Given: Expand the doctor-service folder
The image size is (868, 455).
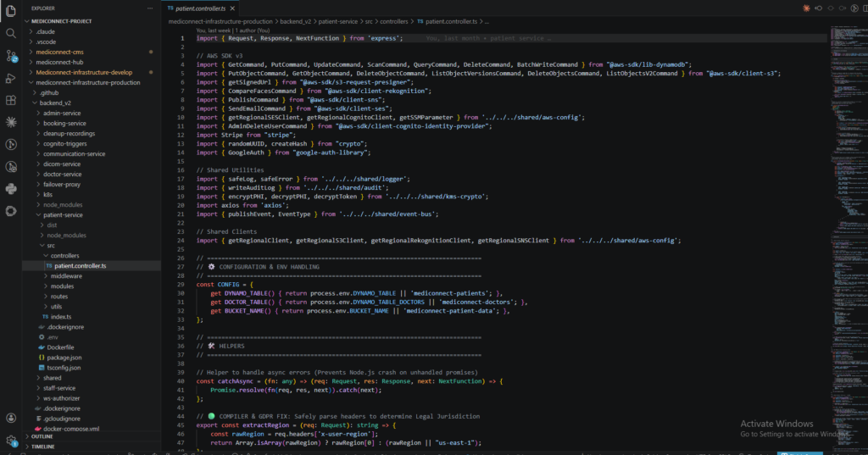Looking at the screenshot, I should point(92,174).
